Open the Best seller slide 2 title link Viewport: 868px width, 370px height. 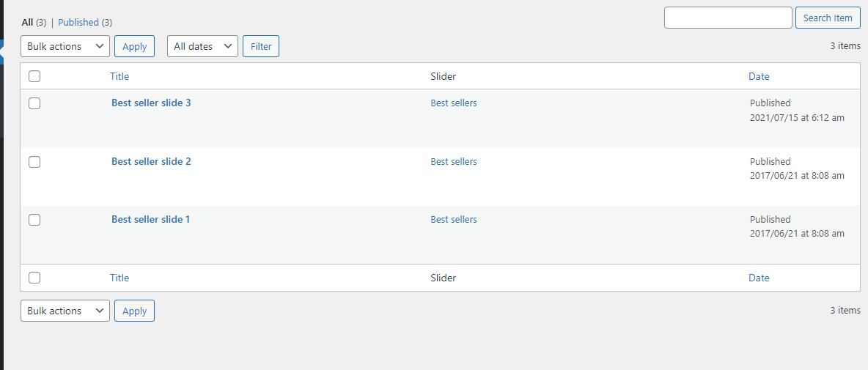point(151,162)
